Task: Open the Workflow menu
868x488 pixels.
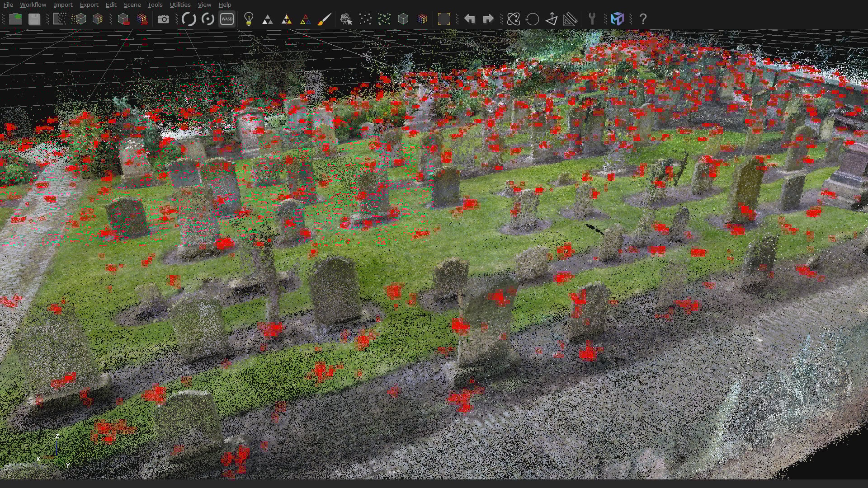Action: click(x=33, y=5)
